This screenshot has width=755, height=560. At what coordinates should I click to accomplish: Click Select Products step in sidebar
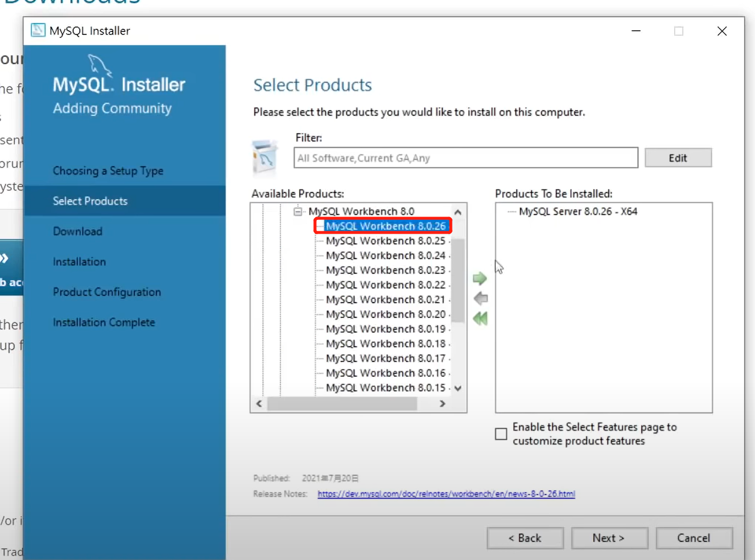pyautogui.click(x=90, y=201)
